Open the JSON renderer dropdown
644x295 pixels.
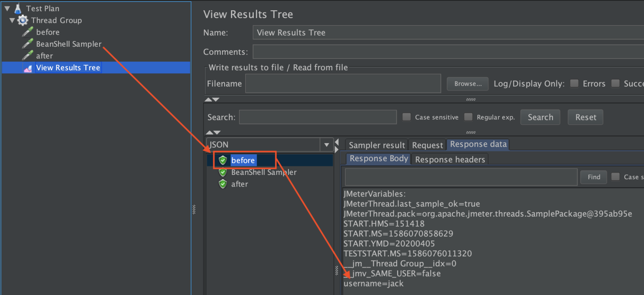327,145
